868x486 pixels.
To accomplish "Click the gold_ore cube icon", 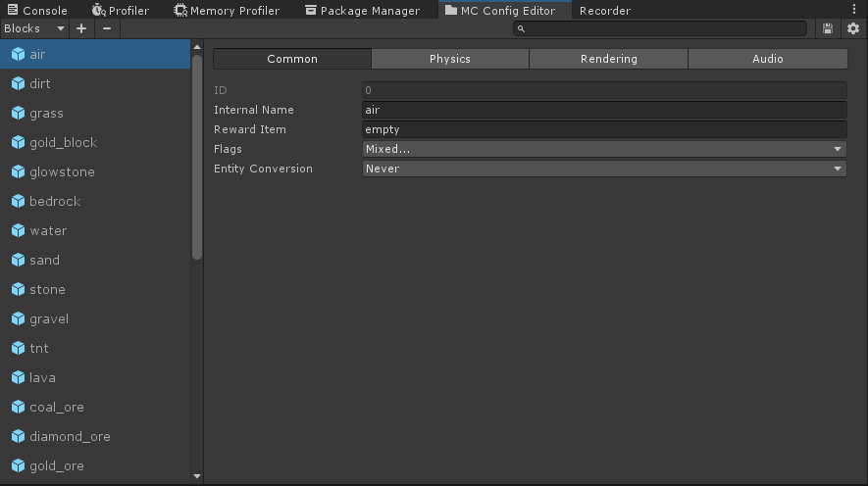I will tap(19, 465).
